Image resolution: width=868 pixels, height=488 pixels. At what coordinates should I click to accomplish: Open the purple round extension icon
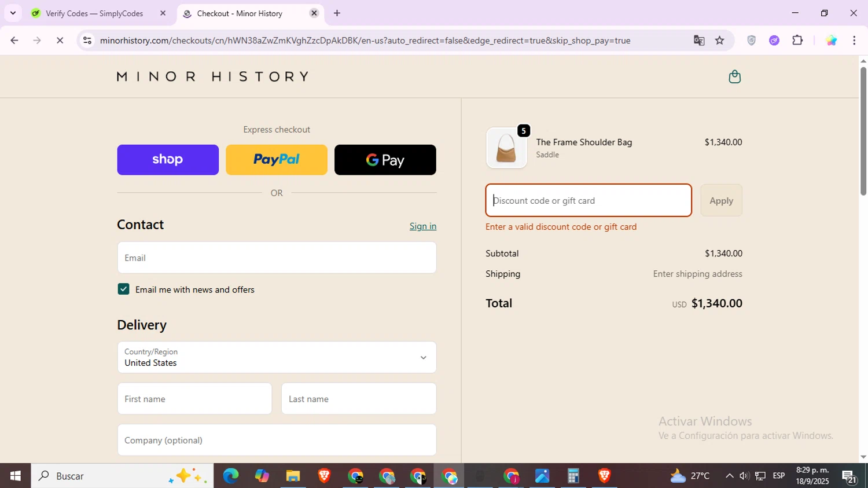774,41
